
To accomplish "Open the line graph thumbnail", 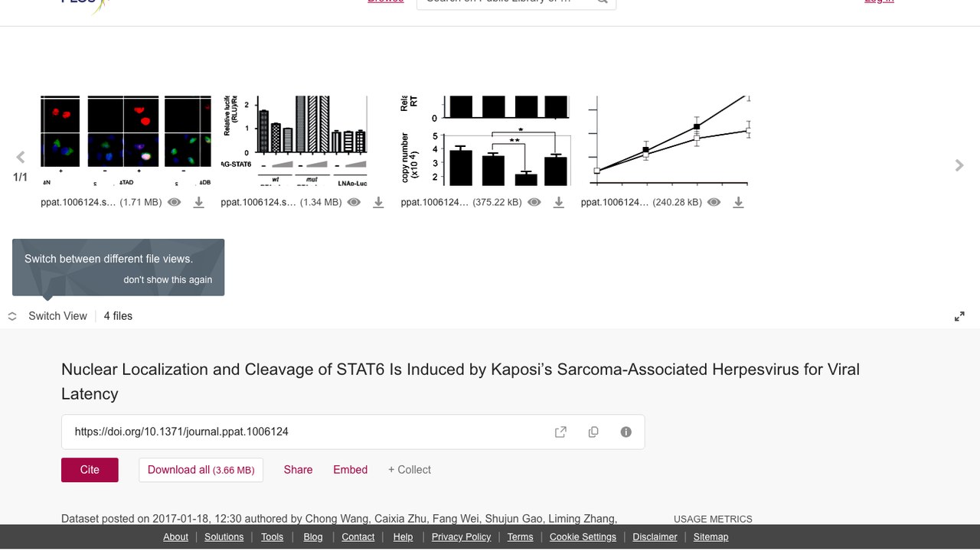I will [x=667, y=142].
